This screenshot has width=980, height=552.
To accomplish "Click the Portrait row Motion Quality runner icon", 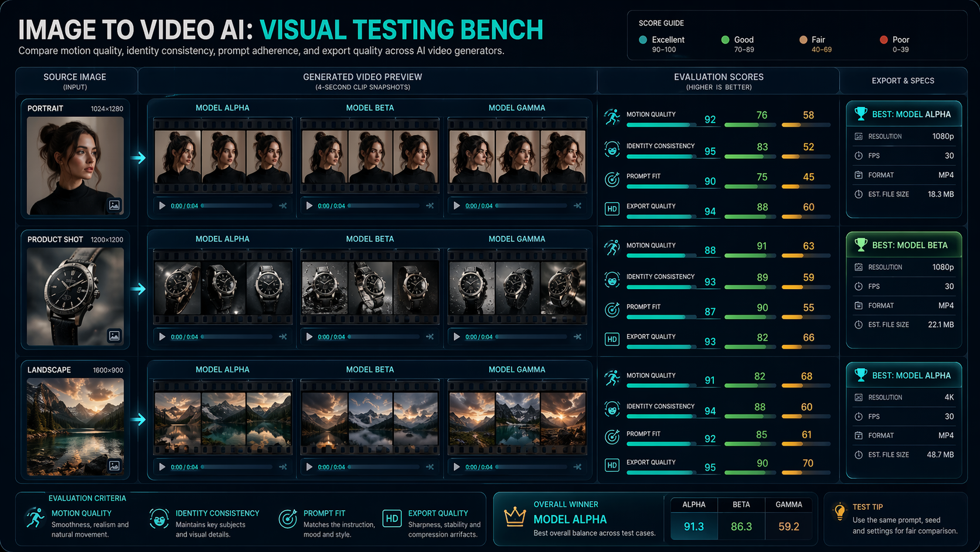I will click(612, 117).
